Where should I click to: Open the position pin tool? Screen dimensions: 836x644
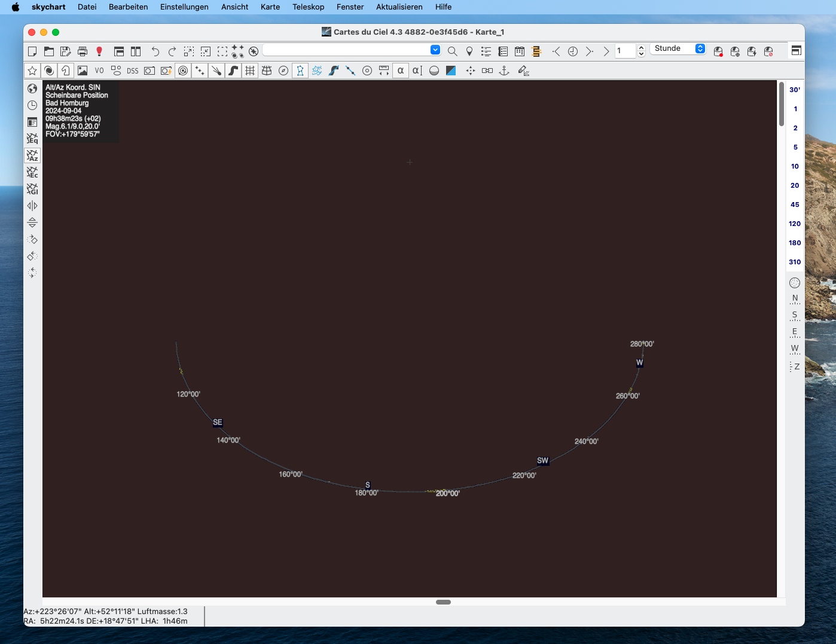(x=469, y=51)
